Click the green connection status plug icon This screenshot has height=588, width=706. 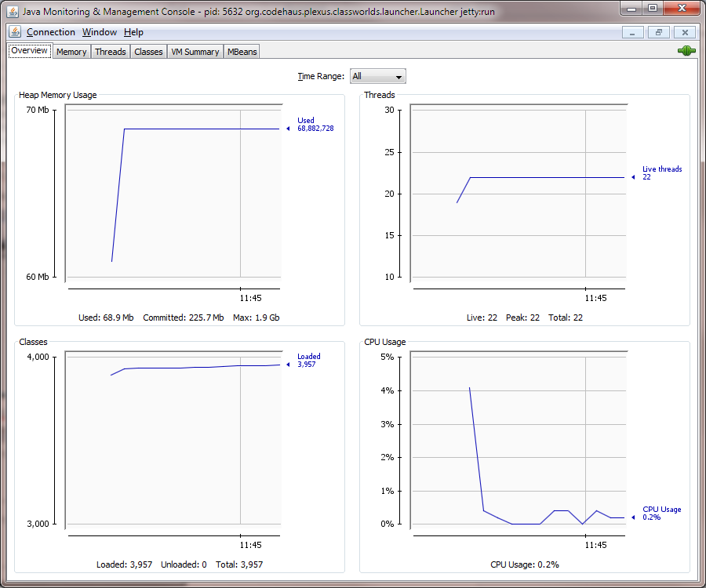click(x=686, y=51)
